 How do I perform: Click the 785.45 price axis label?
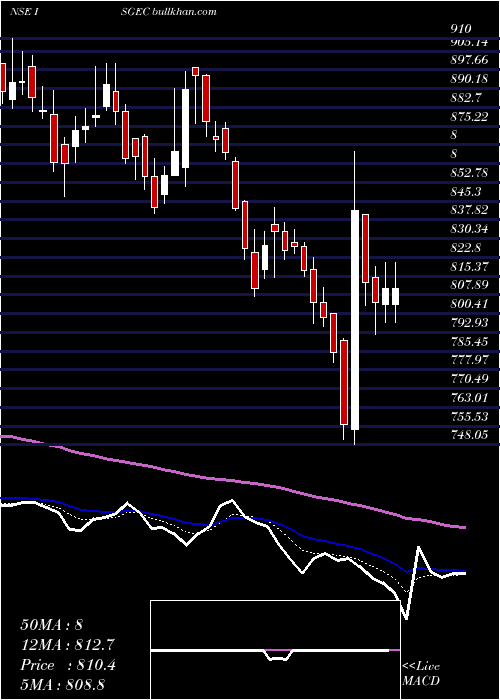[x=471, y=342]
